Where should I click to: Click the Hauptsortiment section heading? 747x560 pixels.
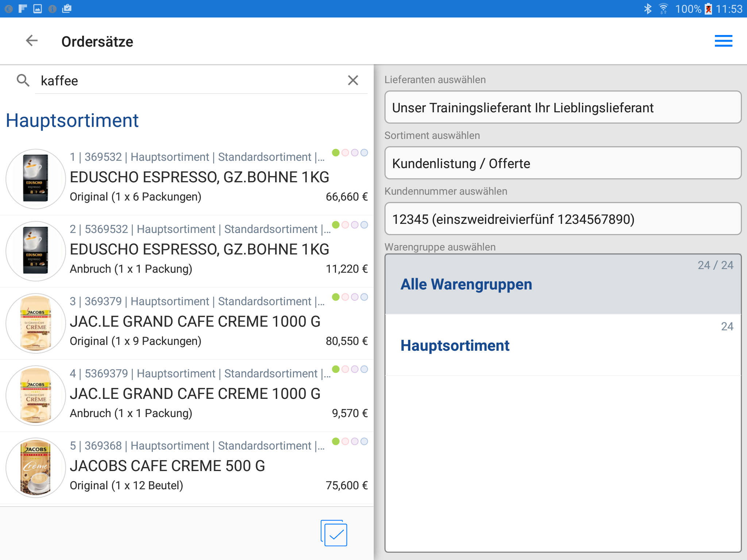72,121
